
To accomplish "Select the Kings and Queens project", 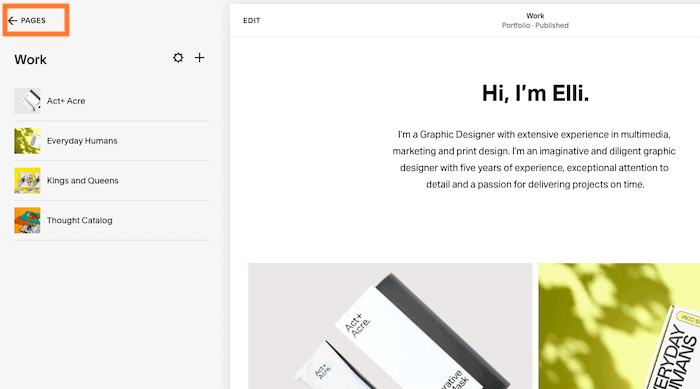I will click(x=112, y=180).
